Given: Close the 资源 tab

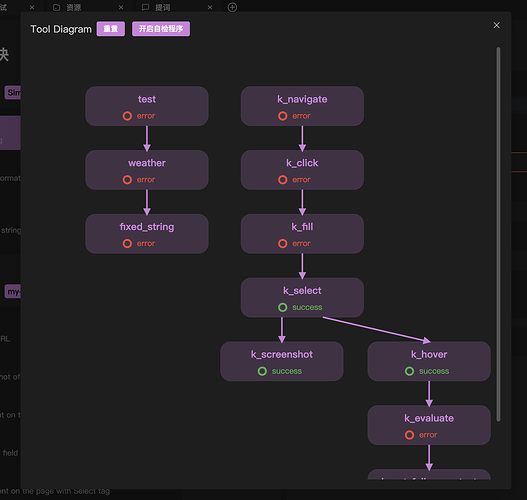Looking at the screenshot, I should 121,7.
